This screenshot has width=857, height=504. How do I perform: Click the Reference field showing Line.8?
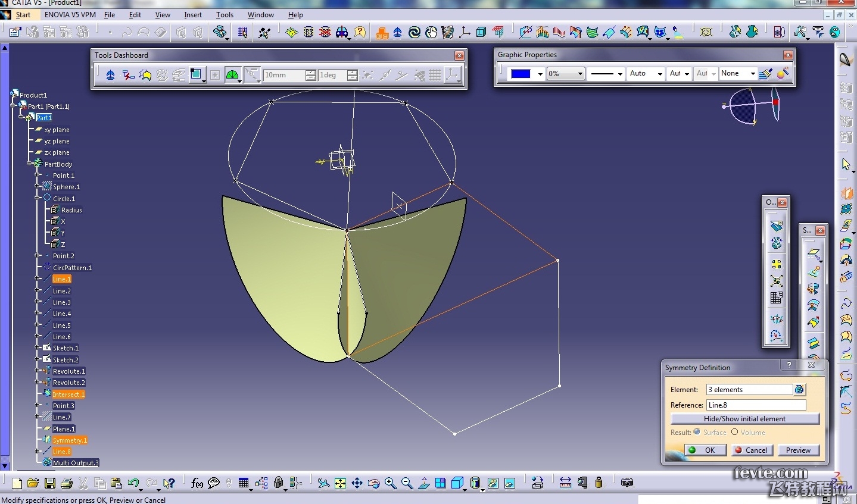[x=756, y=405]
